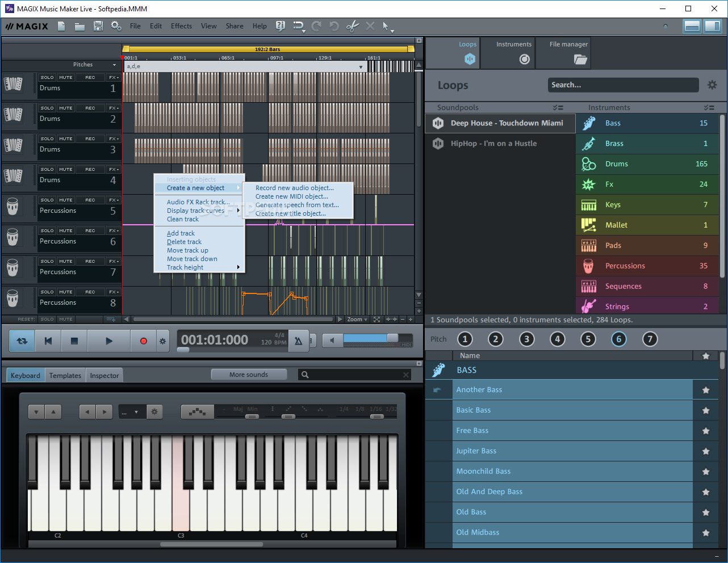Open program settings gear in toolbar
The height and width of the screenshot is (563, 728).
116,26
